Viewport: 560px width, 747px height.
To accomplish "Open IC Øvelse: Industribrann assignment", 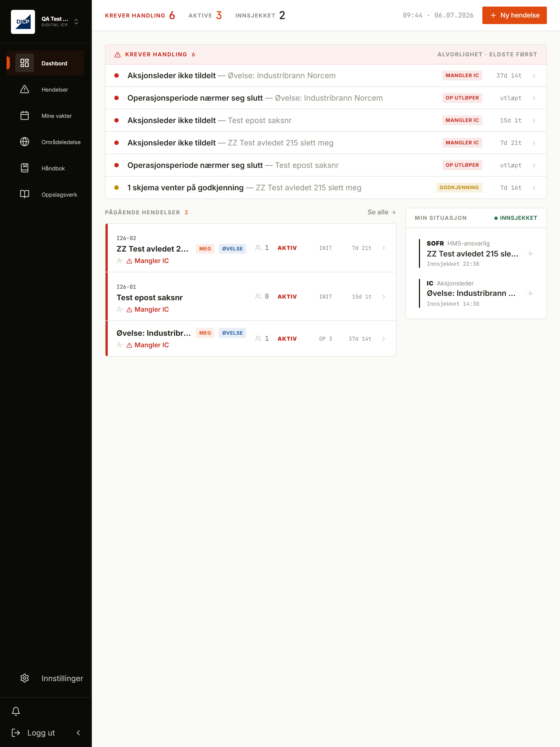I will point(476,293).
